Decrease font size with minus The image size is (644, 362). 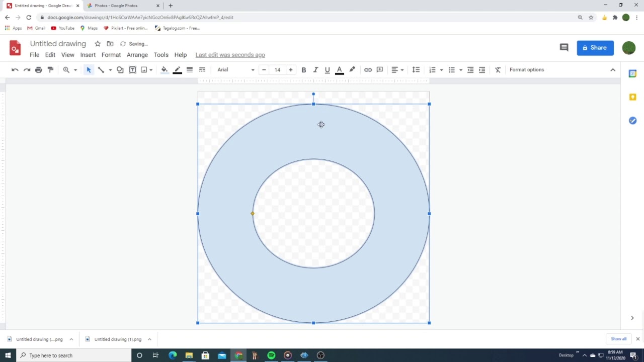click(264, 70)
